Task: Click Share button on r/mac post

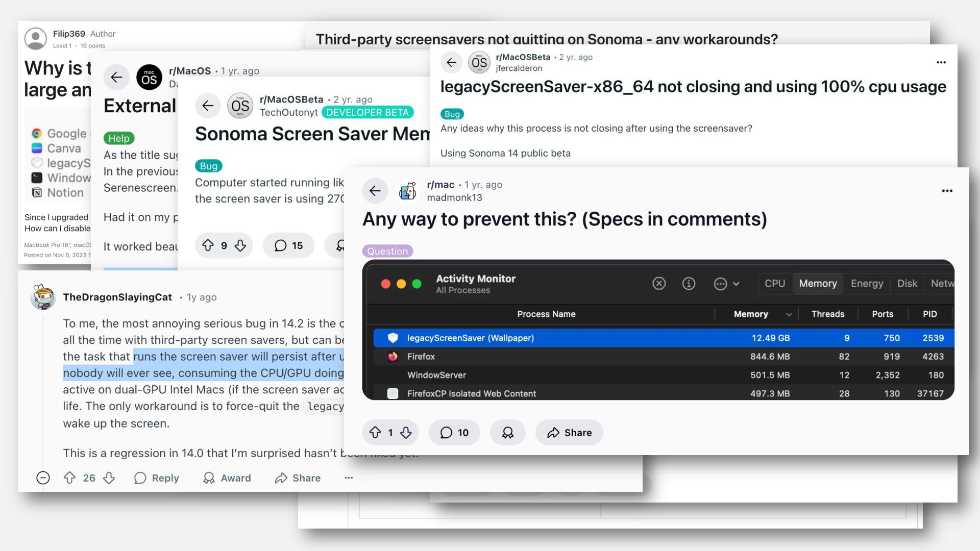Action: [x=569, y=433]
